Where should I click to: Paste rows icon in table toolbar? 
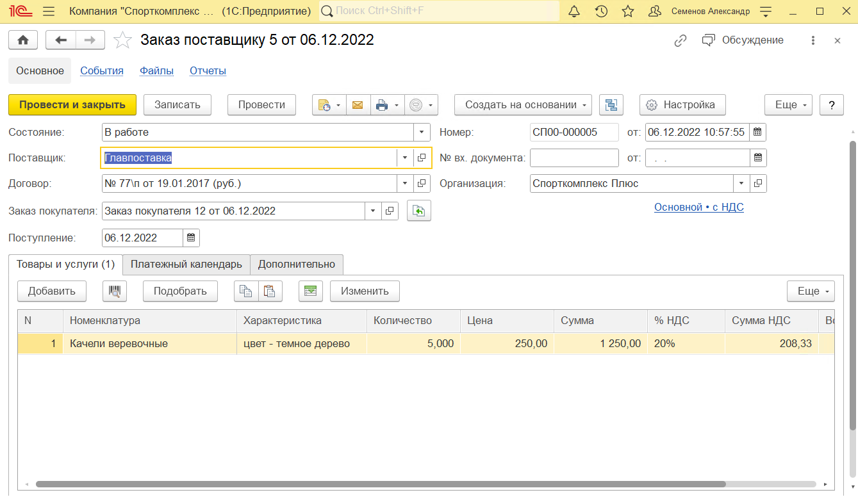pos(270,291)
